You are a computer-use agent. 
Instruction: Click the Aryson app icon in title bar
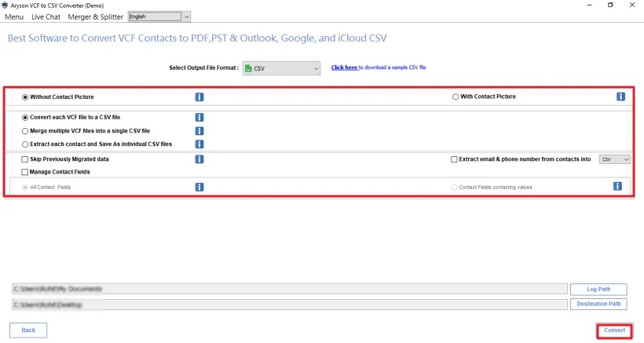click(5, 5)
